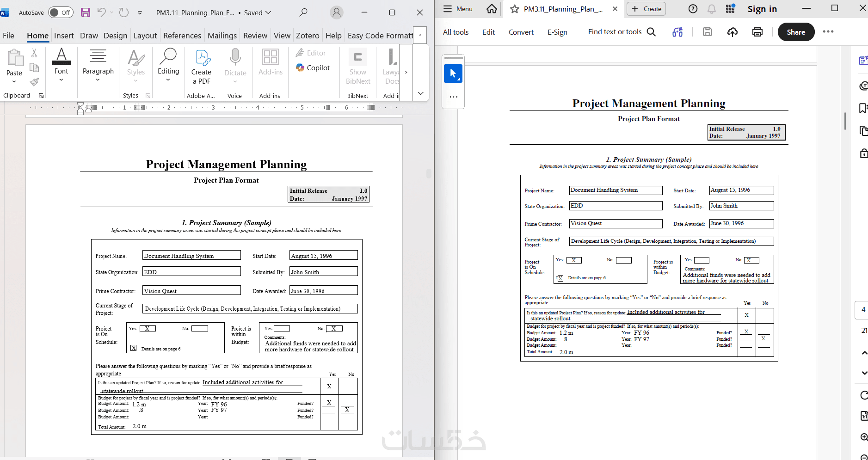Image resolution: width=868 pixels, height=460 pixels.
Task: Print the PDF with the printer icon
Action: [757, 32]
